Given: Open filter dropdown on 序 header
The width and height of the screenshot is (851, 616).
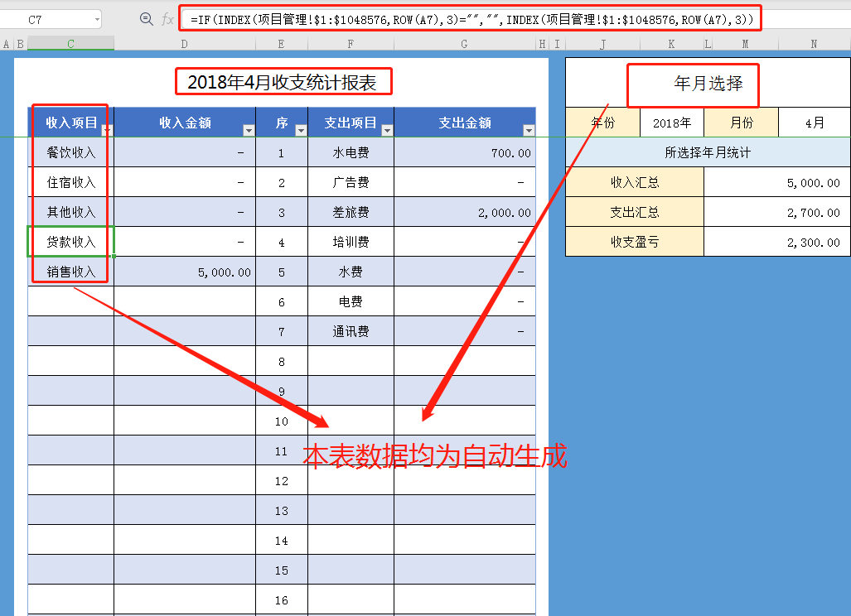Looking at the screenshot, I should pyautogui.click(x=301, y=130).
